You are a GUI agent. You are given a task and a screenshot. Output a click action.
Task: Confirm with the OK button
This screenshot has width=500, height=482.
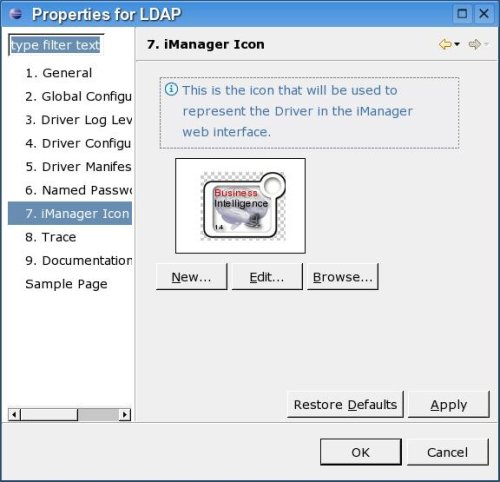pyautogui.click(x=361, y=452)
